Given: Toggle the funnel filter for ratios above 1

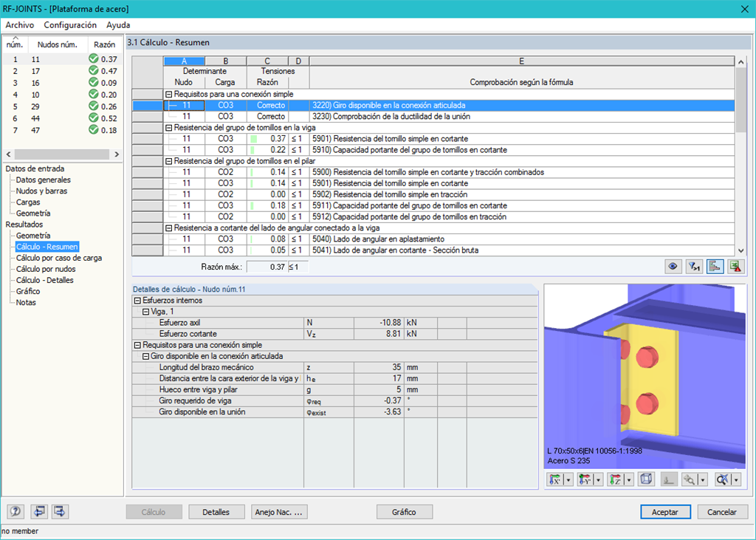Looking at the screenshot, I should click(x=694, y=267).
